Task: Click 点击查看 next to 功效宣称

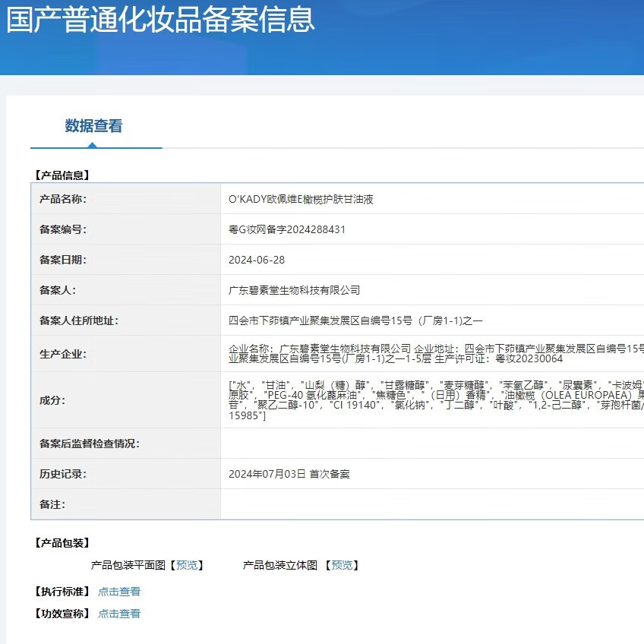Action: (119, 614)
